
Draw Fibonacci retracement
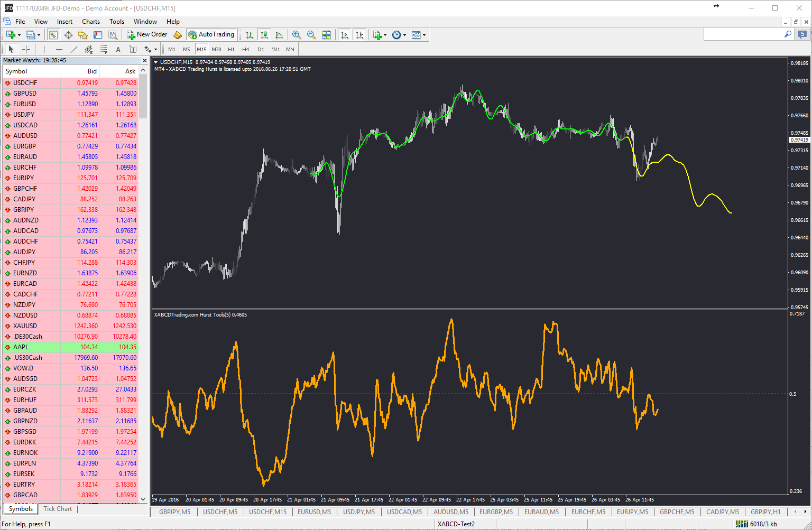(x=103, y=49)
